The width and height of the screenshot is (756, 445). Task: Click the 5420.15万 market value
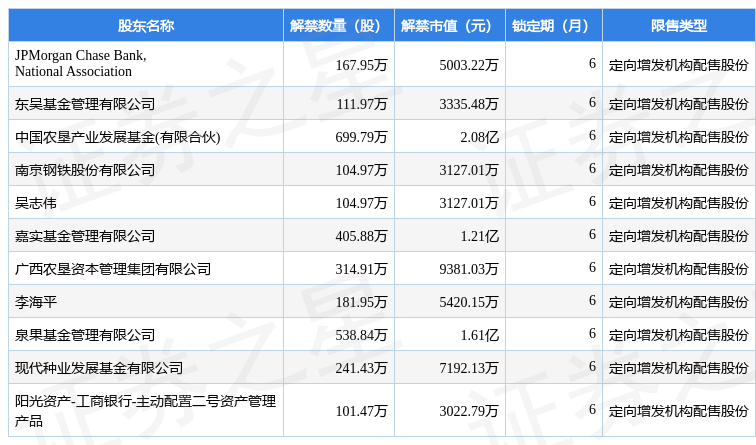coord(469,302)
